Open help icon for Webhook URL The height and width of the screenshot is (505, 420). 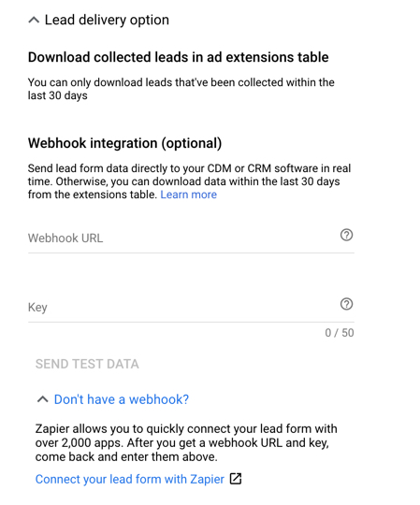346,235
